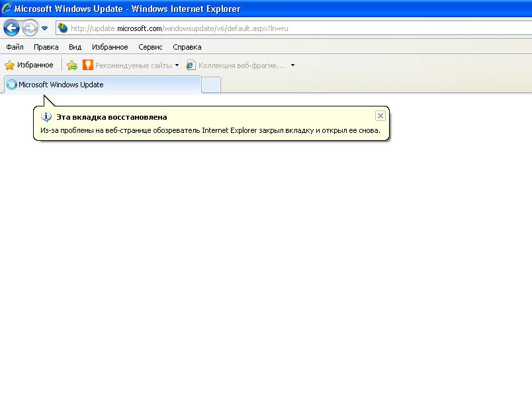Open the Файл menu
The width and height of the screenshot is (532, 400).
(x=15, y=47)
